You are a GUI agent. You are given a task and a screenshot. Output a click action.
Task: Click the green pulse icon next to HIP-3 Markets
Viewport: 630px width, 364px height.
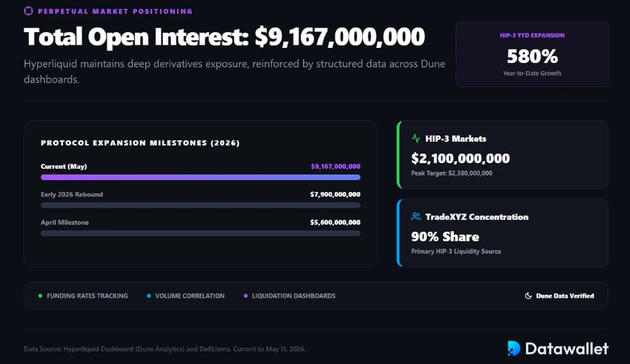coord(416,139)
